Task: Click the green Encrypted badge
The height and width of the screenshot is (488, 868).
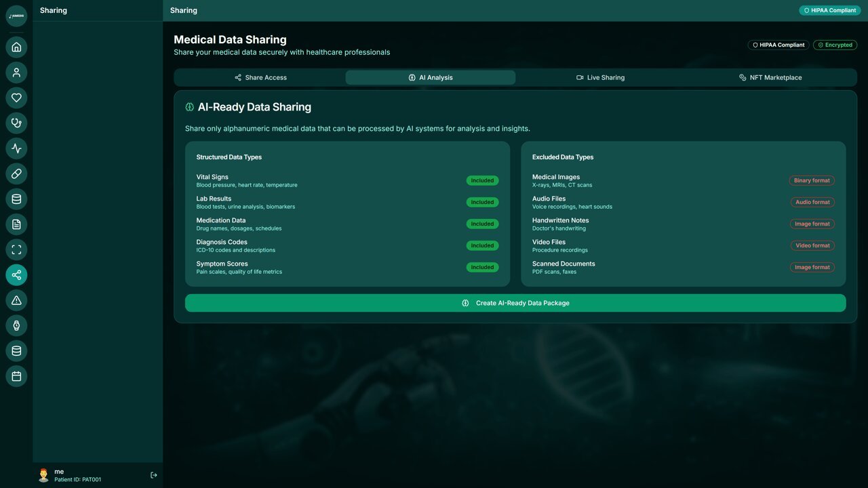Action: (x=835, y=45)
